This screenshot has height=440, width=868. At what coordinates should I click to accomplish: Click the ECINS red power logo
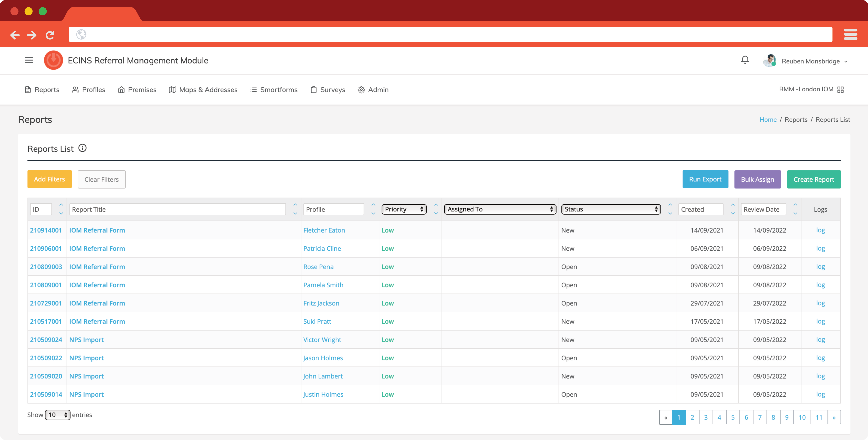53,60
